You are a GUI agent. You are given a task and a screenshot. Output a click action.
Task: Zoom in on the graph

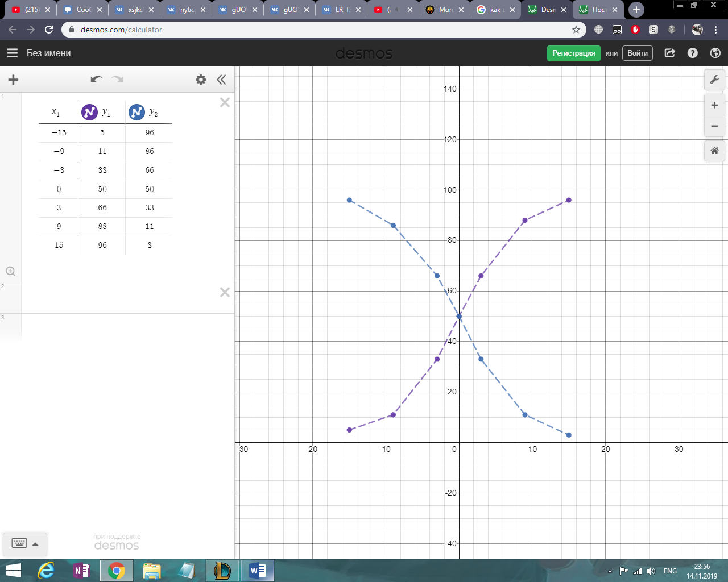[714, 105]
